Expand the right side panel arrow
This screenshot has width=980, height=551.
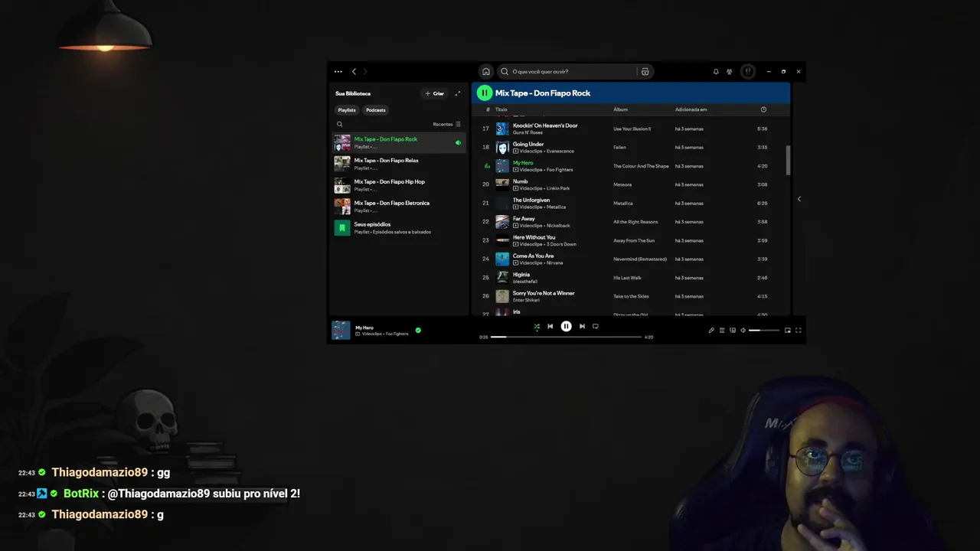[x=799, y=199]
